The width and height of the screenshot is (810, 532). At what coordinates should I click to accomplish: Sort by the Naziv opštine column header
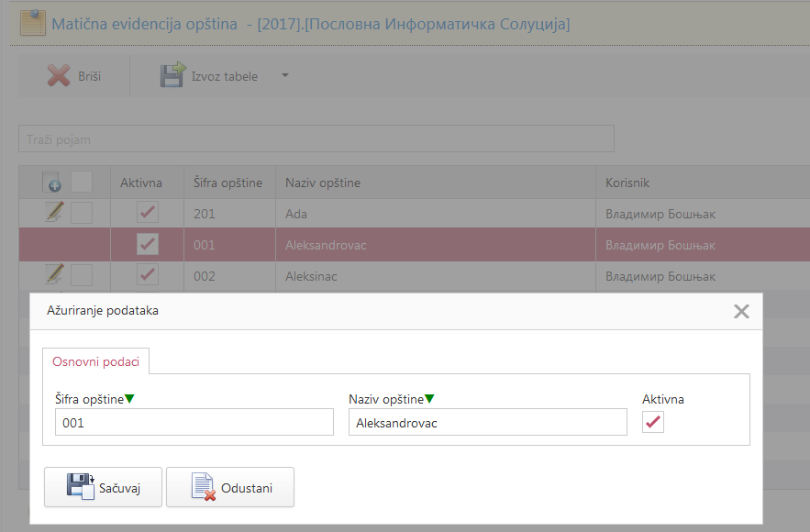point(323,183)
